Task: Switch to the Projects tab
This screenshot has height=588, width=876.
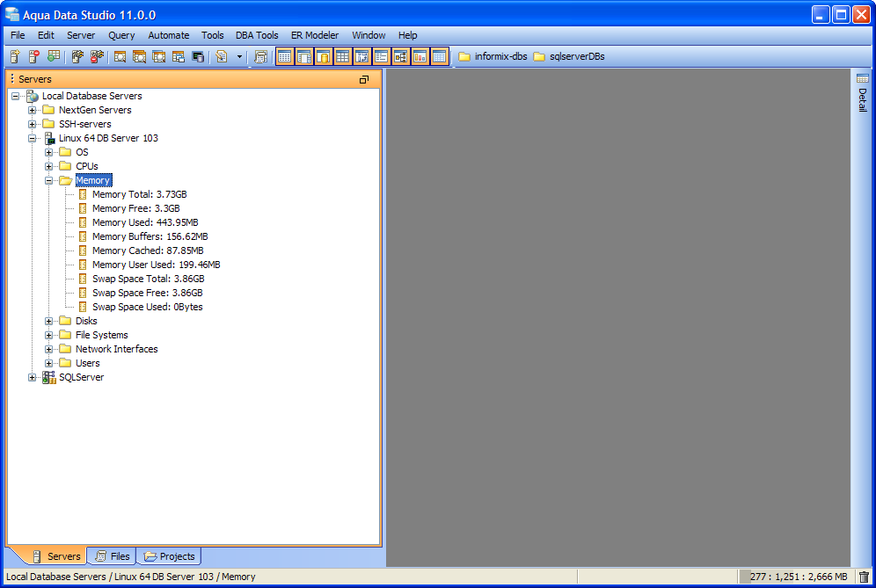Action: point(170,556)
